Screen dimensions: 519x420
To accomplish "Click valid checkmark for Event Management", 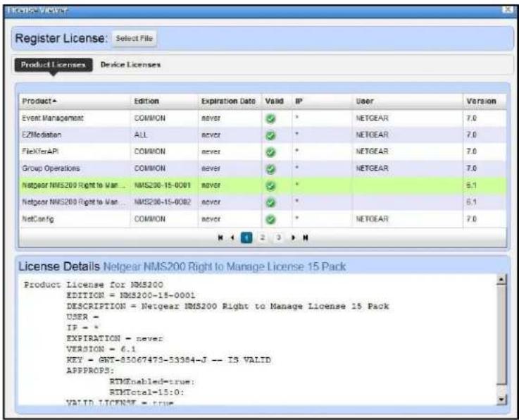I will [270, 118].
